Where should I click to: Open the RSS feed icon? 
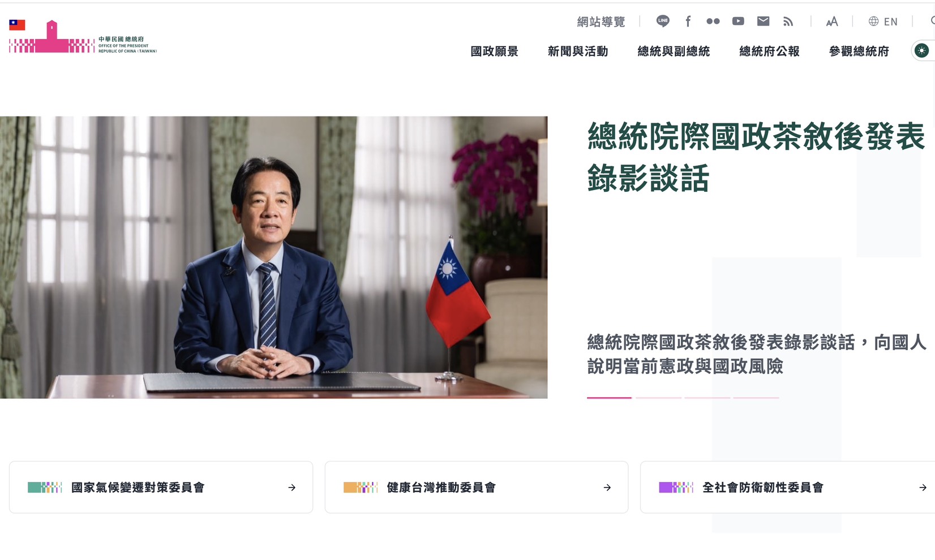(x=788, y=21)
